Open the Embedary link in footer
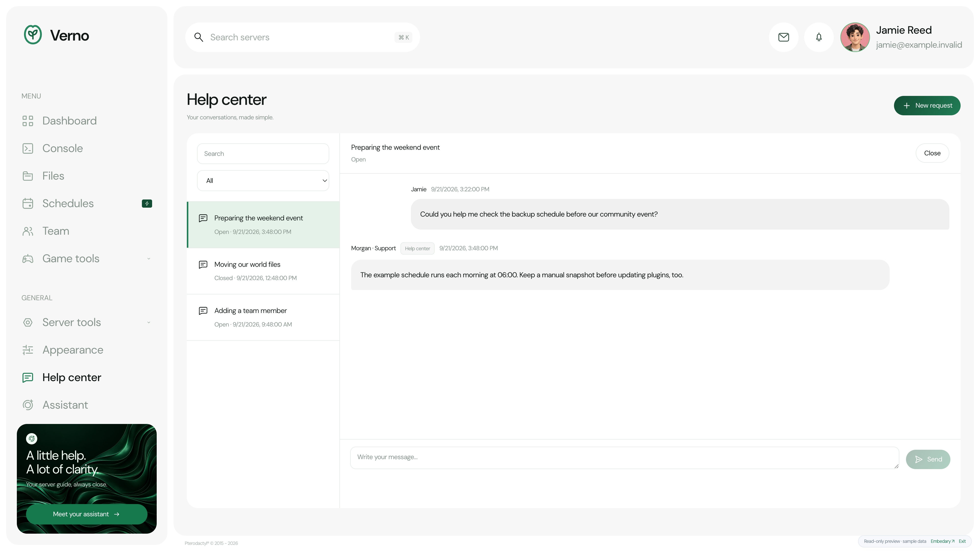 [x=942, y=542]
